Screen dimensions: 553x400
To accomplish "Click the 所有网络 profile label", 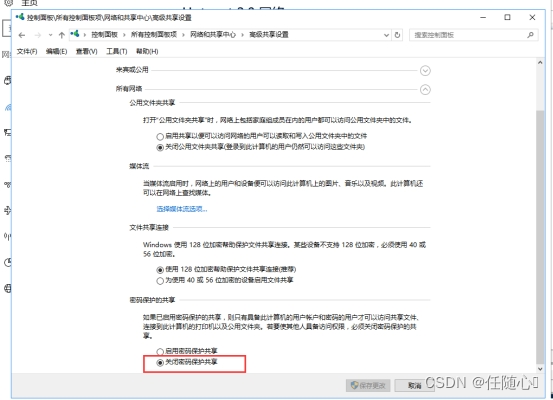I will 129,89.
